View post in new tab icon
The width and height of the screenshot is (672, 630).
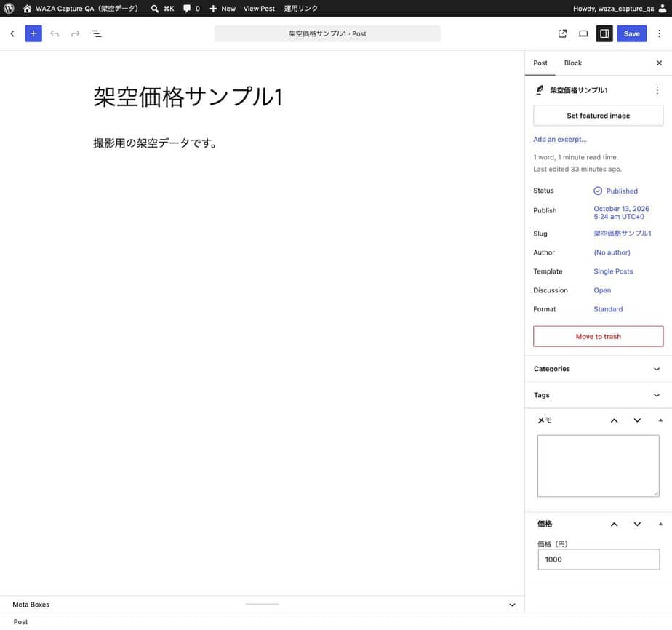point(562,33)
